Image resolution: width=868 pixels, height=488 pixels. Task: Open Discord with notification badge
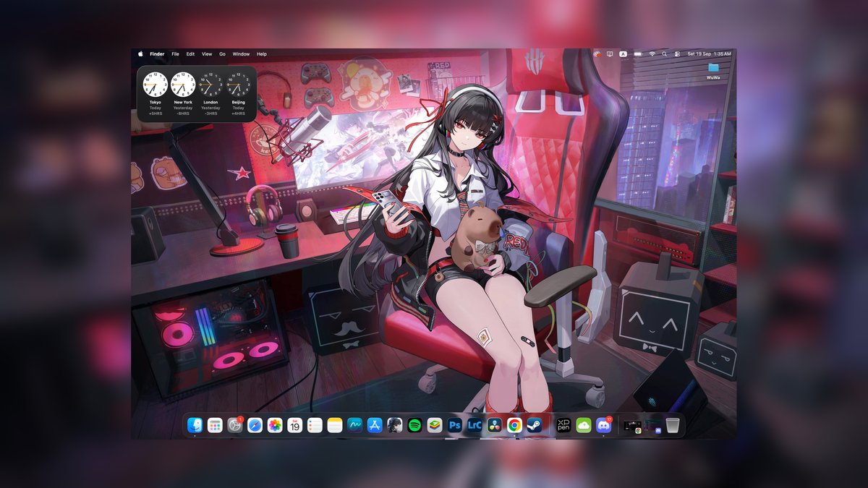(603, 425)
